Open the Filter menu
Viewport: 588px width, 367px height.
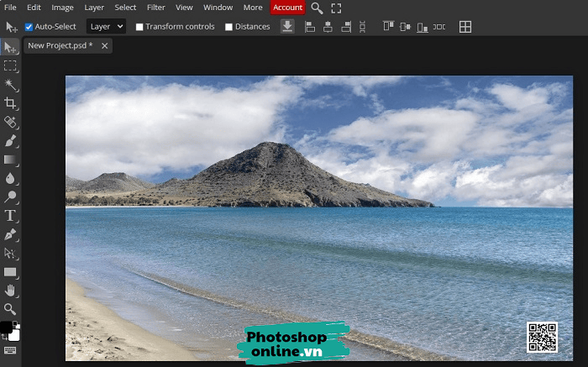click(x=155, y=8)
